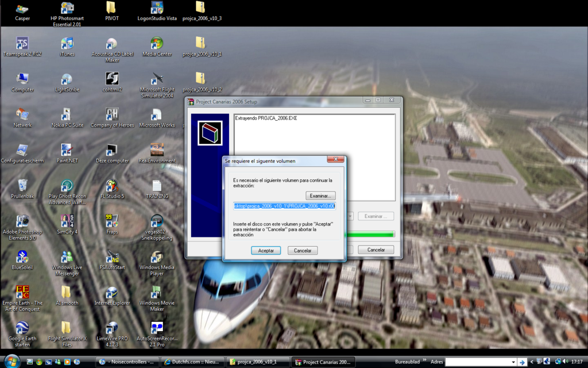Switch to Noisecontrollers taskbar window
The image size is (588, 368).
[x=127, y=362]
